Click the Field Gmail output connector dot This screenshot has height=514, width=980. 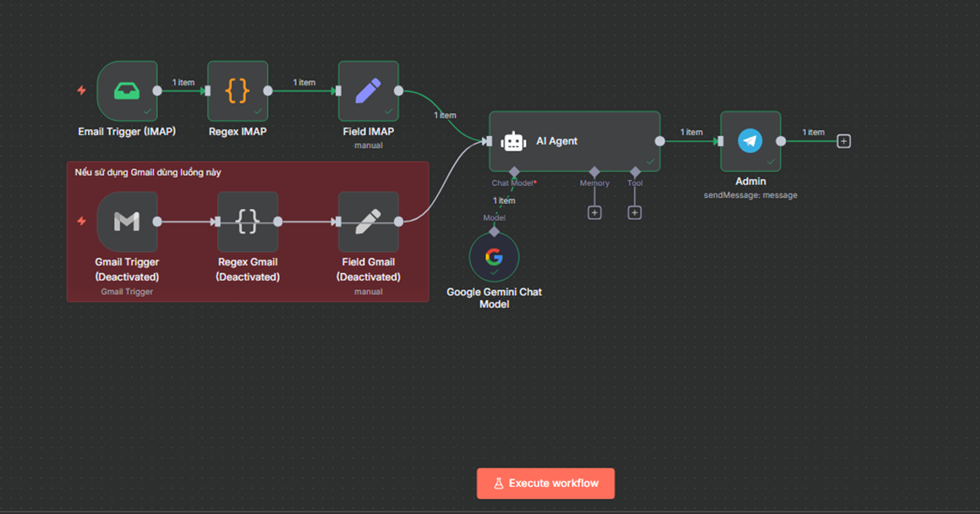click(x=399, y=221)
